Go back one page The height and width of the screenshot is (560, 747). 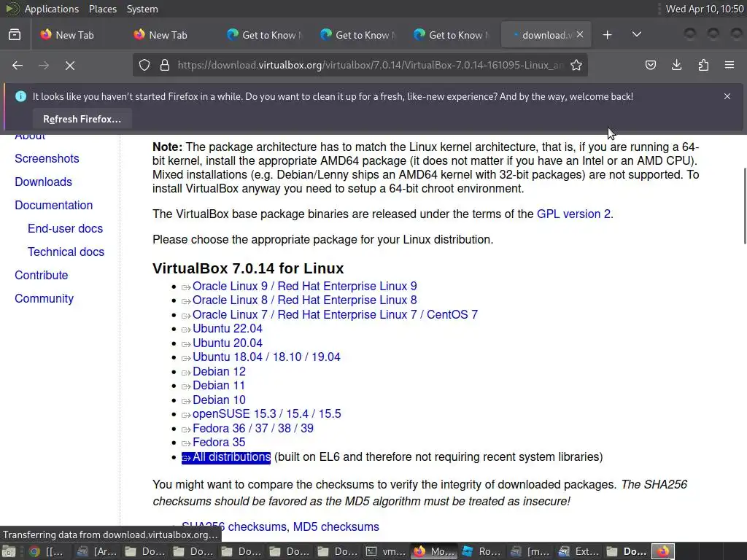tap(18, 65)
